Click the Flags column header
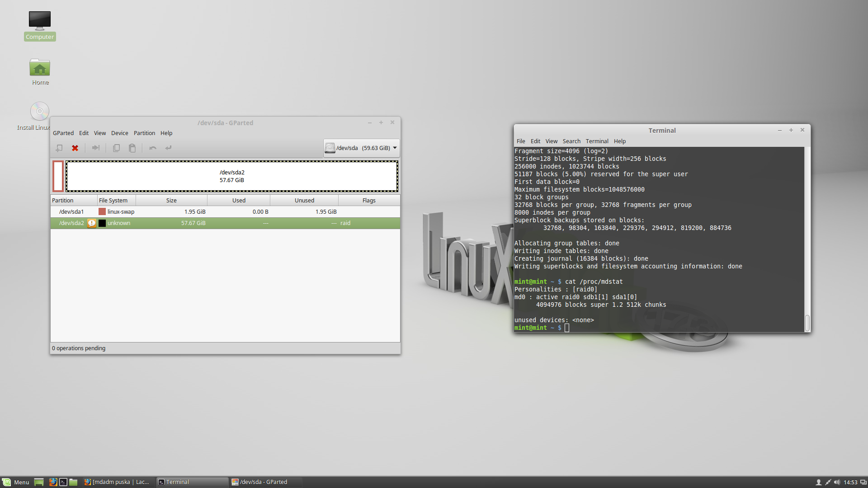Image resolution: width=868 pixels, height=488 pixels. click(369, 200)
